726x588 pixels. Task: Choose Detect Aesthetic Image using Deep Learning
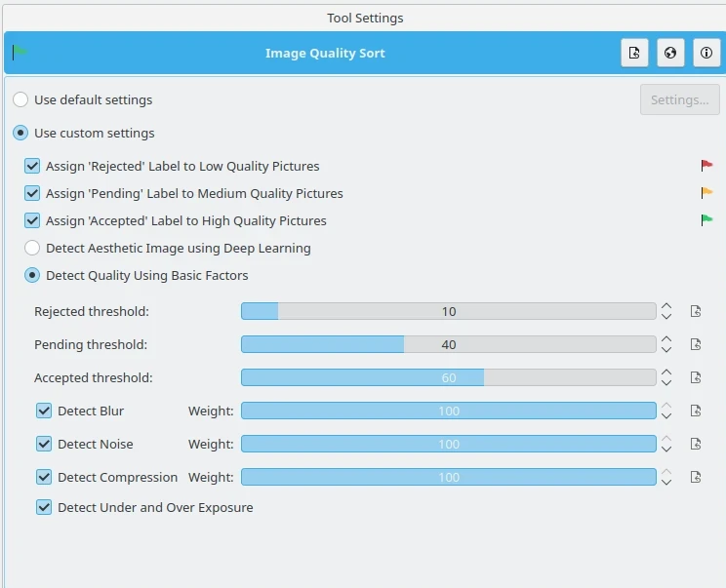coord(32,249)
